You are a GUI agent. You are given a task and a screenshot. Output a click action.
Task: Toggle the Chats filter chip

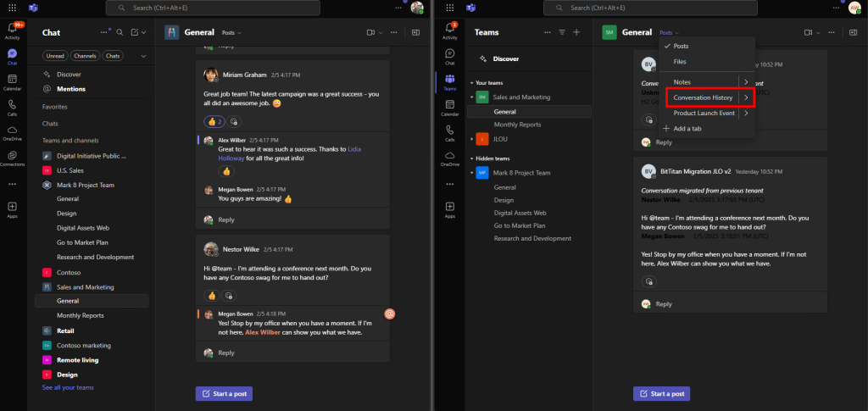pyautogui.click(x=113, y=56)
